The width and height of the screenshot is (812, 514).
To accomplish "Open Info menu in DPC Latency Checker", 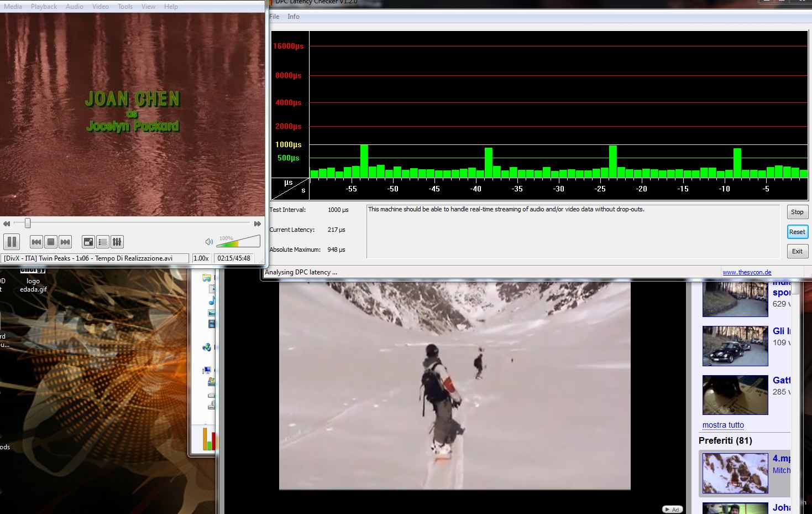I will (x=294, y=17).
